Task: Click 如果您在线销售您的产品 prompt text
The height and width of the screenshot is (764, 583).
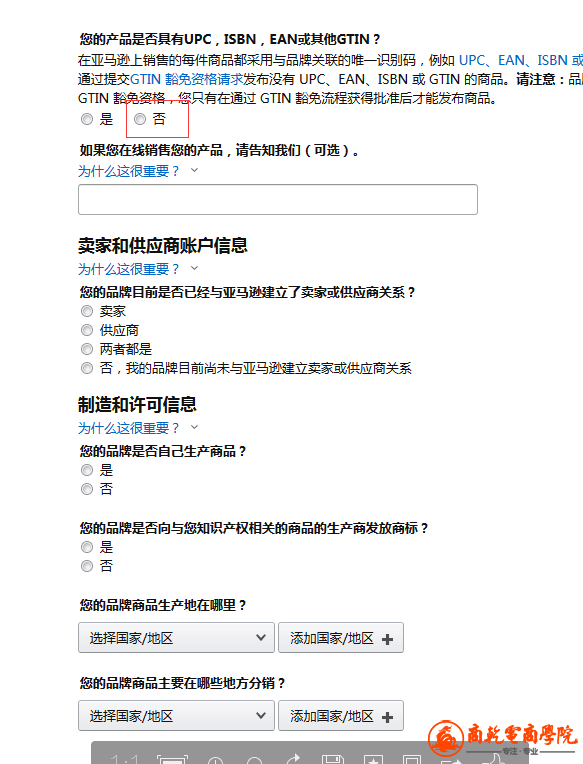Action: coord(220,151)
